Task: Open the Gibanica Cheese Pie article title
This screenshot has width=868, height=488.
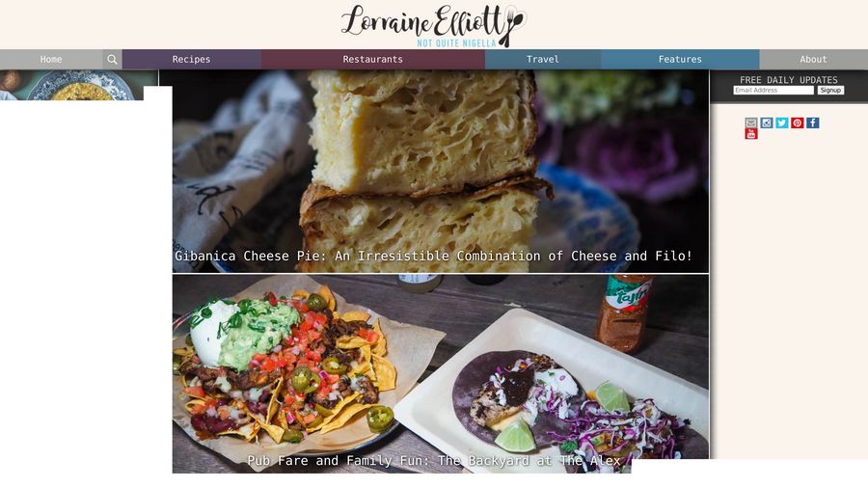Action: point(433,257)
